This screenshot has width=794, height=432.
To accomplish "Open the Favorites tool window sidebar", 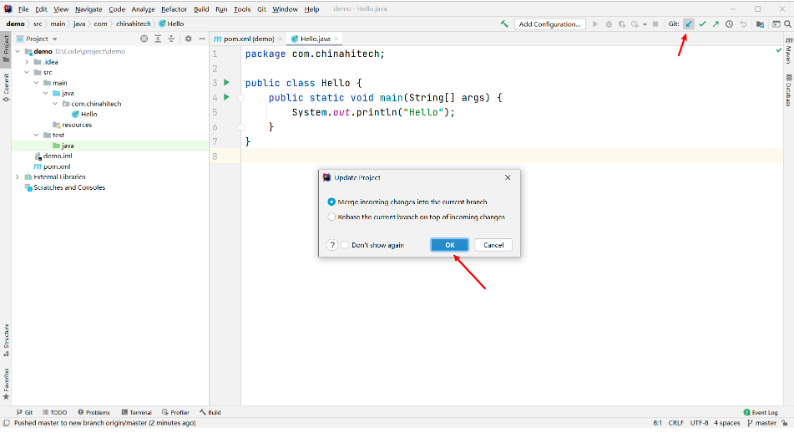I will coord(6,384).
